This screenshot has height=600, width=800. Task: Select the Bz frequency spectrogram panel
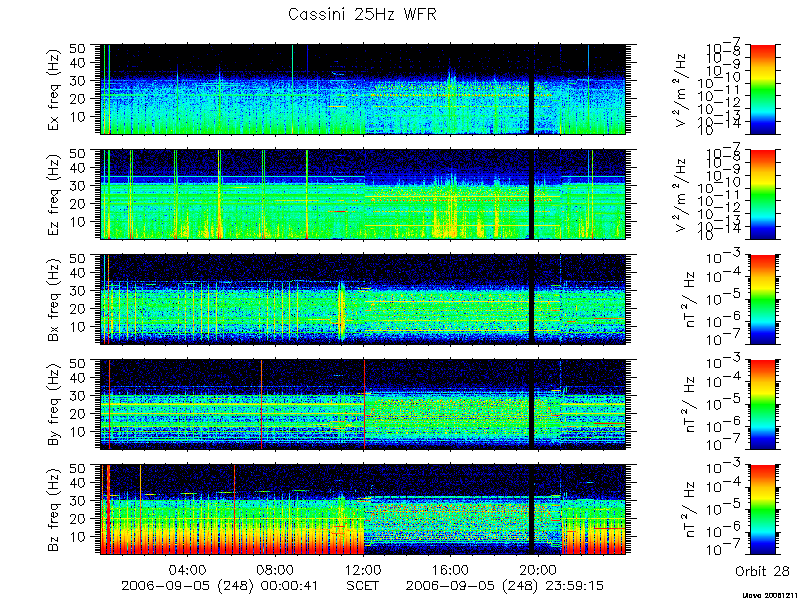pos(363,510)
